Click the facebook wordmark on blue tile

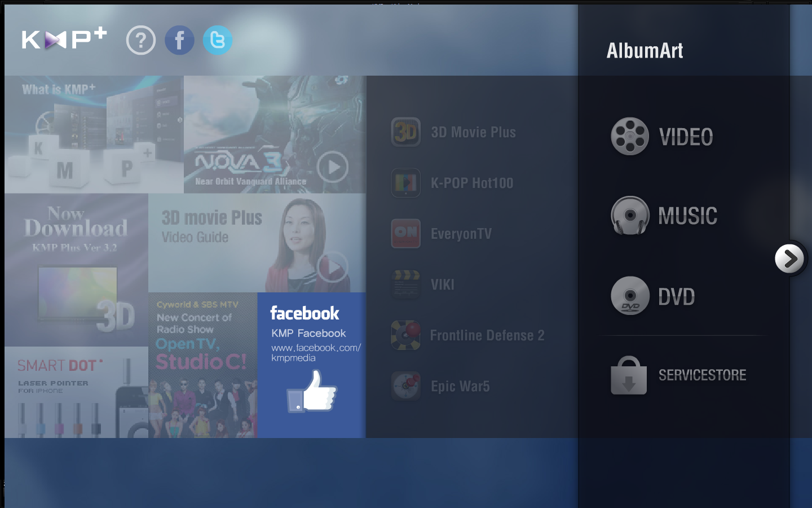pyautogui.click(x=304, y=313)
